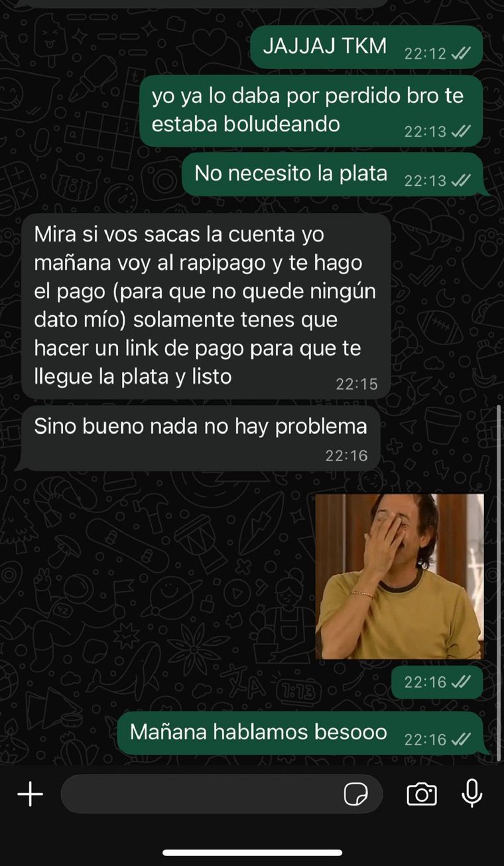This screenshot has width=504, height=866.
Task: Open the sticker picker icon
Action: pyautogui.click(x=356, y=794)
